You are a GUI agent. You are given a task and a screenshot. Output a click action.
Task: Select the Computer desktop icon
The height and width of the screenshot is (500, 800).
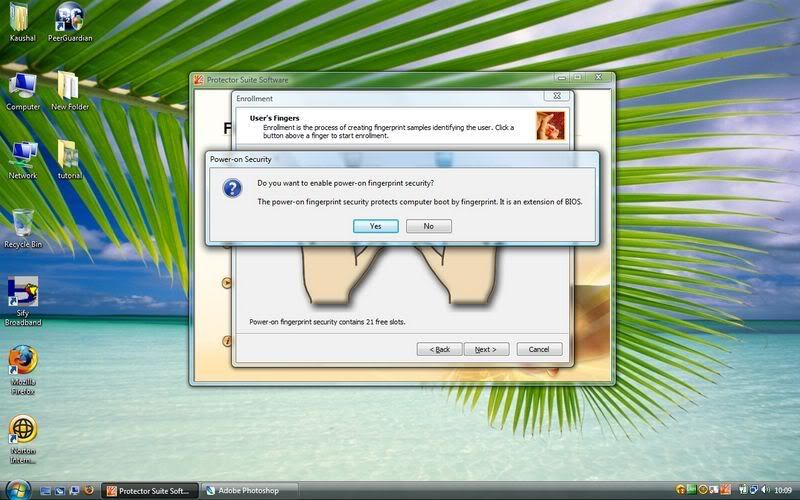tap(23, 92)
